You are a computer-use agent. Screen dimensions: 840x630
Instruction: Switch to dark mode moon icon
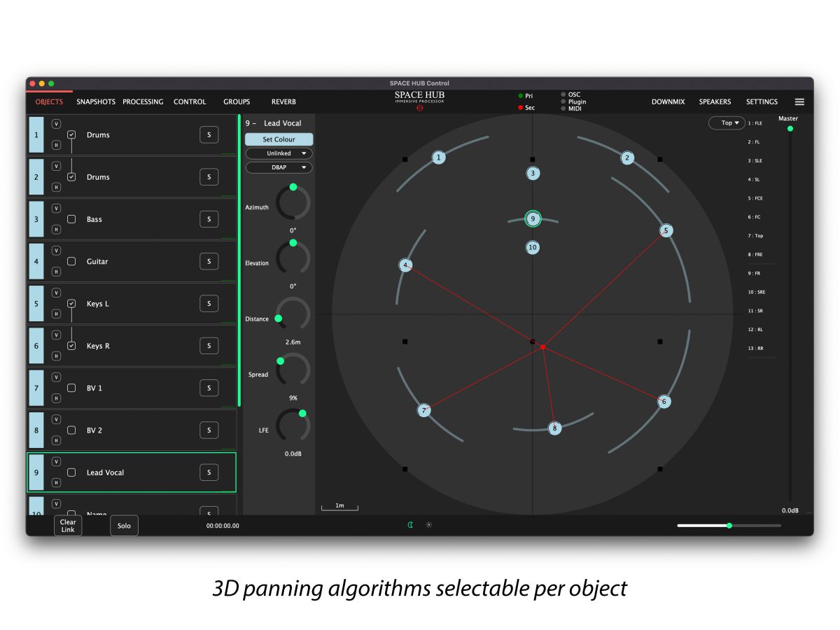(411, 525)
